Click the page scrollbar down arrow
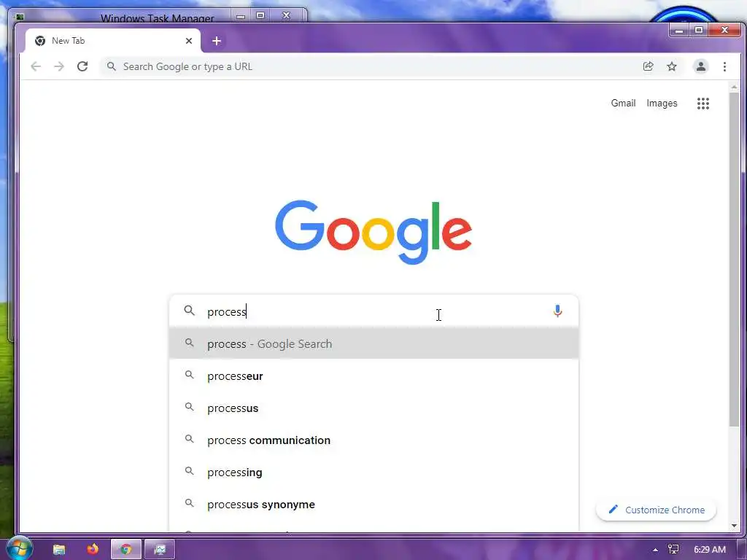Screen dimensions: 747x560 click(x=734, y=526)
